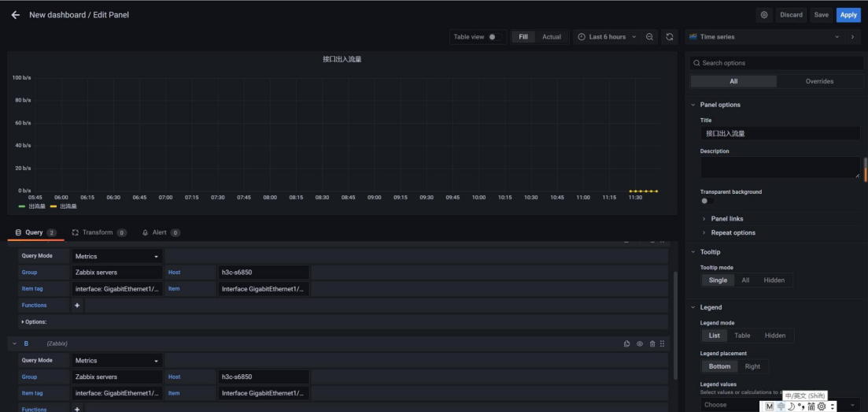Set Tooltip mode to Single
This screenshot has width=868, height=412.
(718, 280)
